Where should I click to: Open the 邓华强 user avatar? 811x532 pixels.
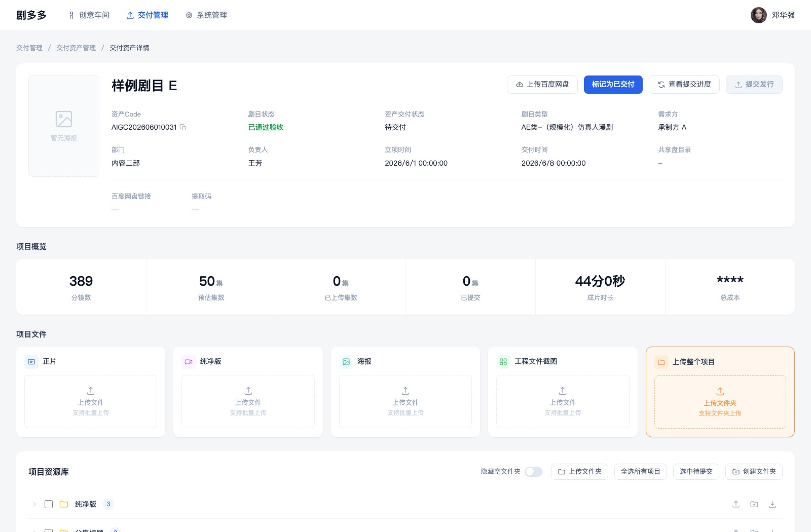[x=759, y=15]
